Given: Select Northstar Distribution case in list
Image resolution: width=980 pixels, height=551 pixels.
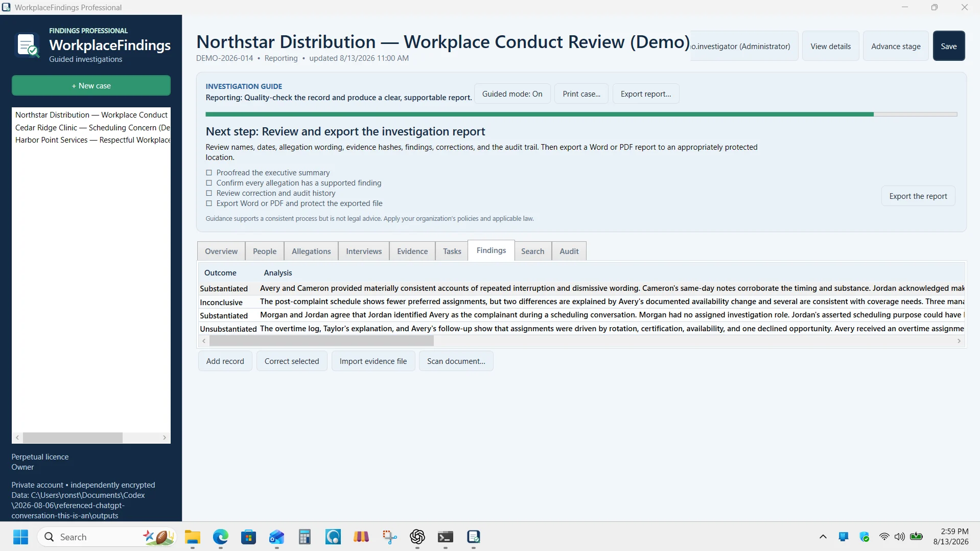Looking at the screenshot, I should coord(91,115).
